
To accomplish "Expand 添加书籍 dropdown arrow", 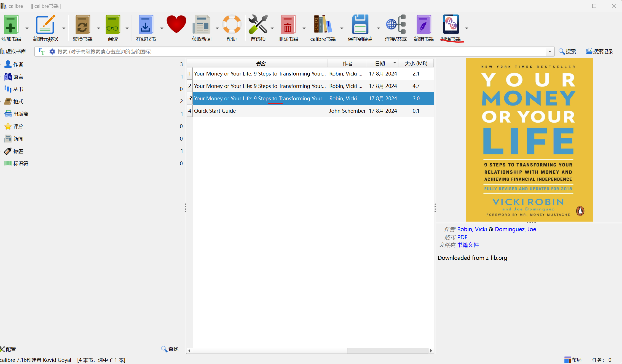I will pos(27,28).
